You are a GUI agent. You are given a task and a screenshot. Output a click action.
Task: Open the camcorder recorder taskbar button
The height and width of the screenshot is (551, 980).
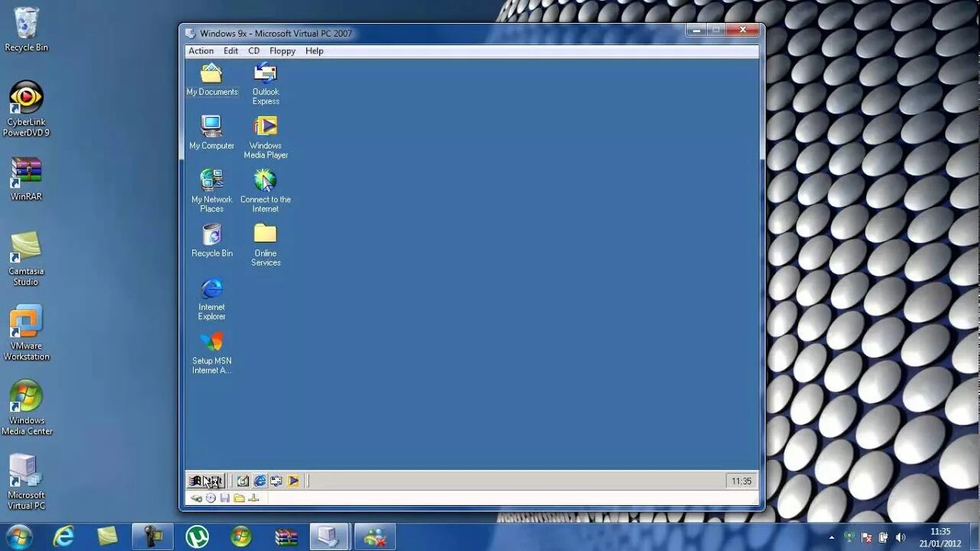152,536
